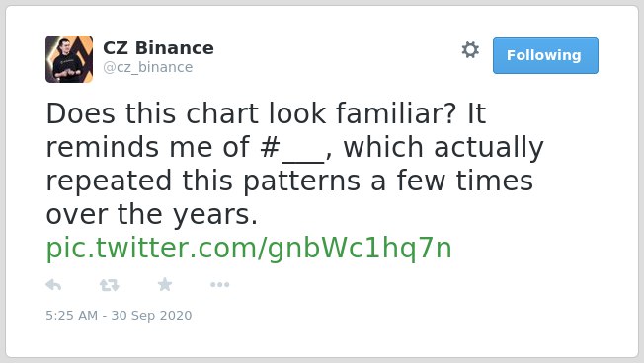Favorite the tweet with the star icon
This screenshot has width=644, height=363.
point(165,284)
